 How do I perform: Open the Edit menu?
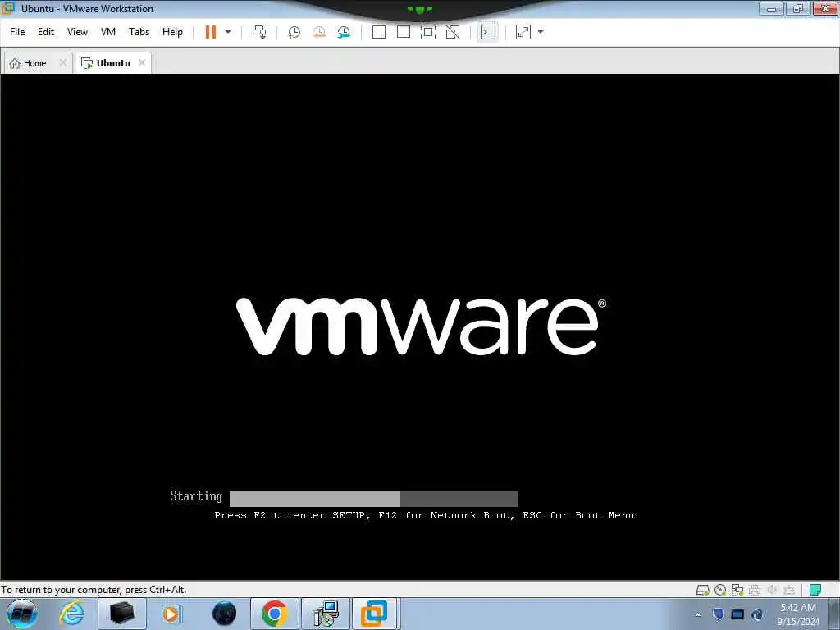tap(46, 32)
